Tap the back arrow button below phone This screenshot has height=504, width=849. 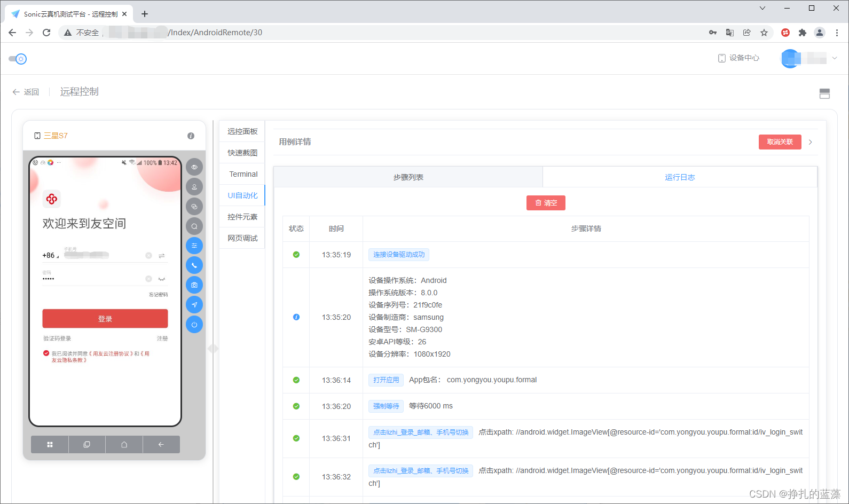pyautogui.click(x=161, y=444)
